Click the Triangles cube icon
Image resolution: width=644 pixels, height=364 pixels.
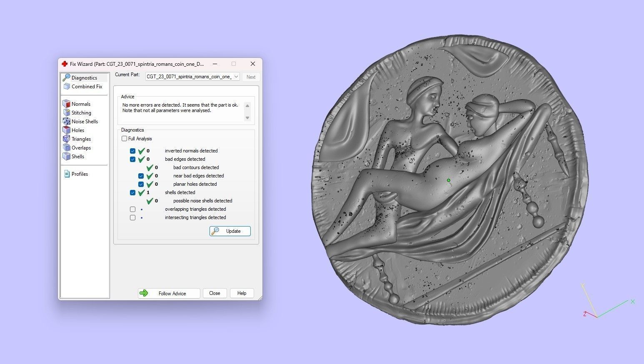tap(66, 139)
